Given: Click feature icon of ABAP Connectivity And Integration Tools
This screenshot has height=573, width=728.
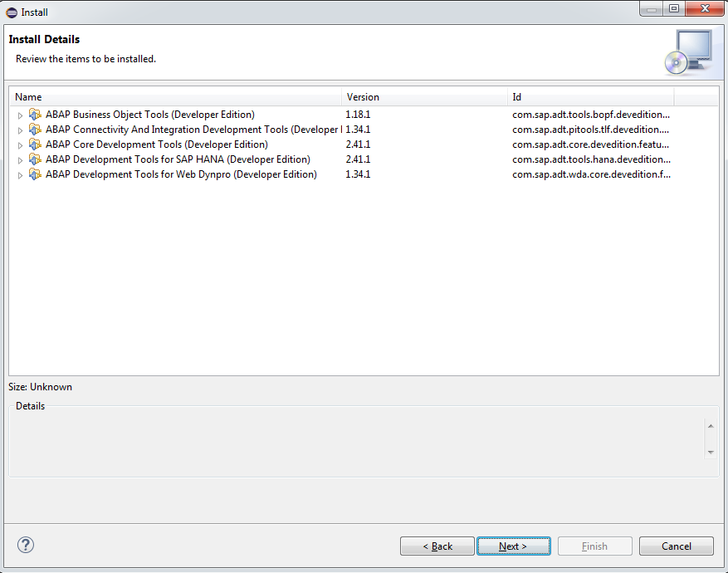Looking at the screenshot, I should click(35, 129).
